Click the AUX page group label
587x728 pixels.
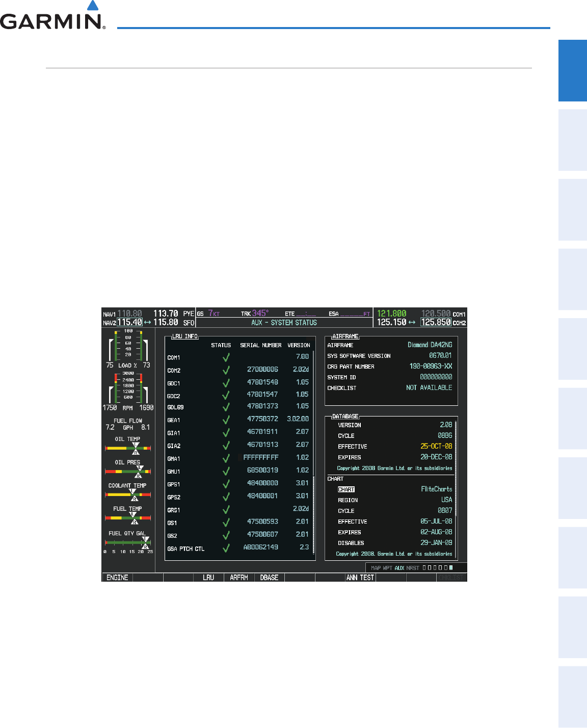[x=399, y=568]
